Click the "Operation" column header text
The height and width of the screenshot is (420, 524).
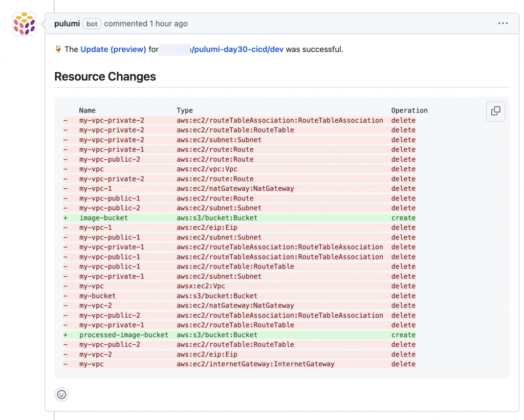coord(409,110)
